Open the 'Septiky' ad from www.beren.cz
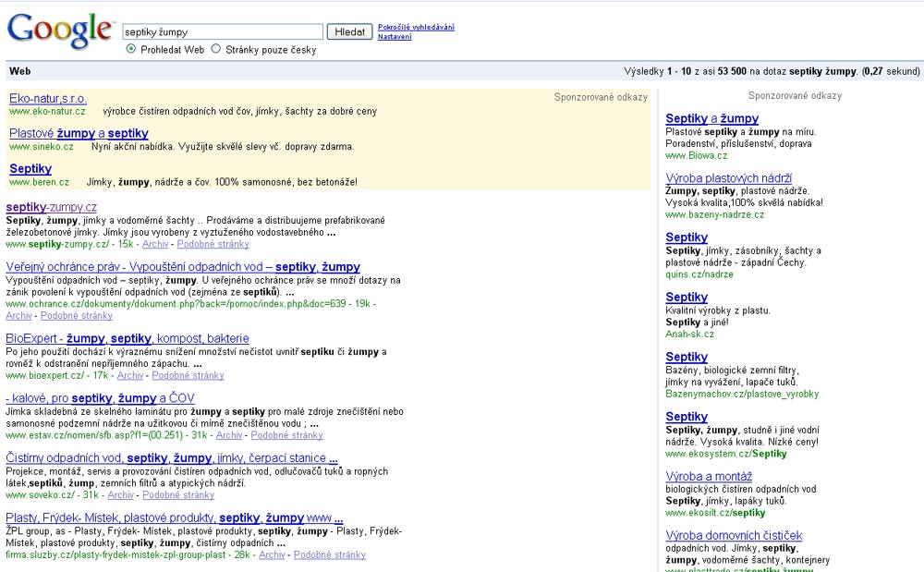The width and height of the screenshot is (924, 572). click(x=30, y=168)
